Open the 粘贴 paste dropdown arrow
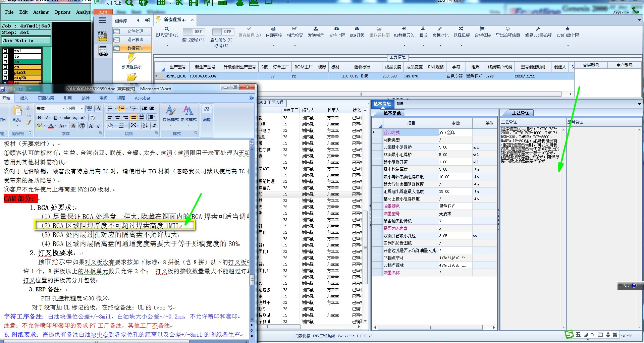644x343 pixels. [17, 125]
